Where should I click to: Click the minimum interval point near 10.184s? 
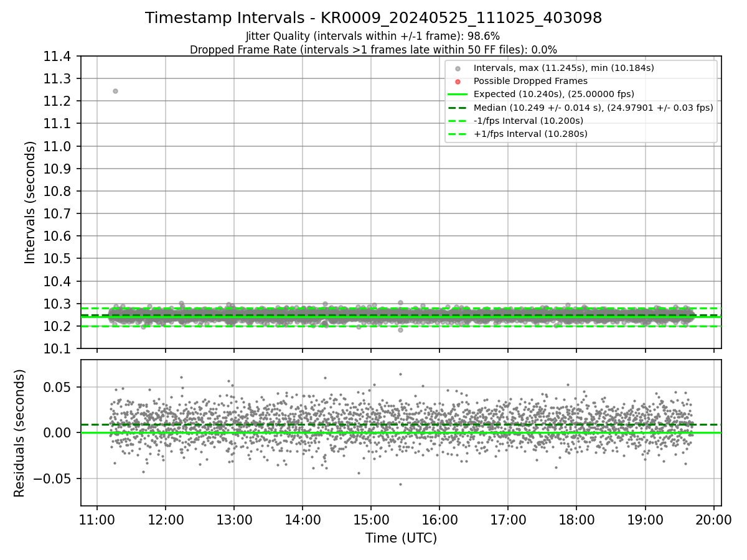[x=400, y=330]
